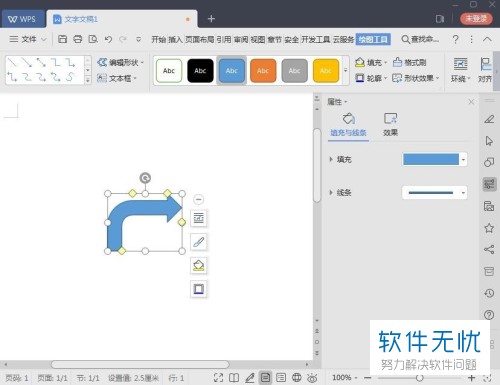Click the history clock icon in right sidebar
This screenshot has height=385, width=500.
point(489,293)
